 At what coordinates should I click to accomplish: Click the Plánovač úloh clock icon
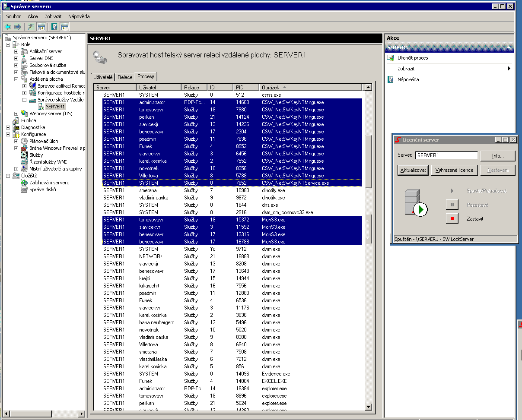click(x=24, y=141)
